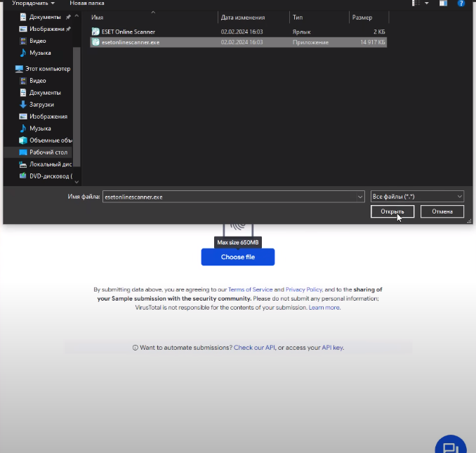Click the Приложение type cell
Screen dimensions: 476x453
click(310, 42)
